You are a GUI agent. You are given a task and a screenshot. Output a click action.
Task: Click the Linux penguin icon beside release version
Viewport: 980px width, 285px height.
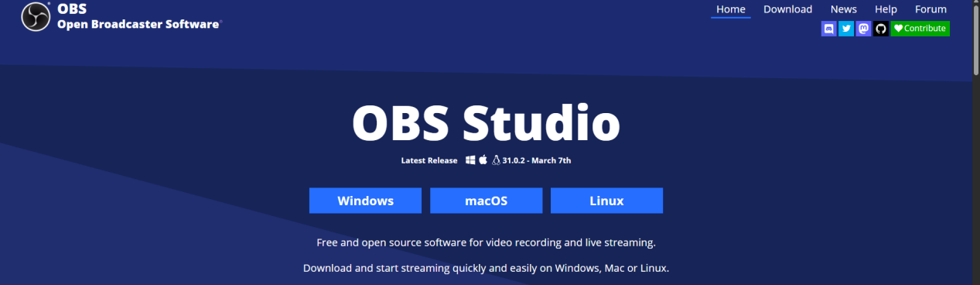(x=496, y=160)
